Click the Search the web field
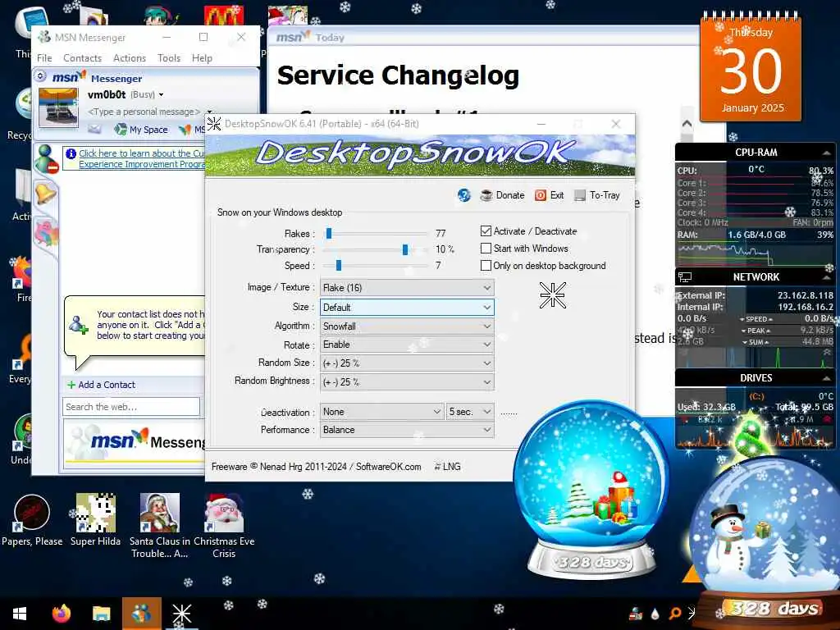840x630 pixels. (131, 407)
